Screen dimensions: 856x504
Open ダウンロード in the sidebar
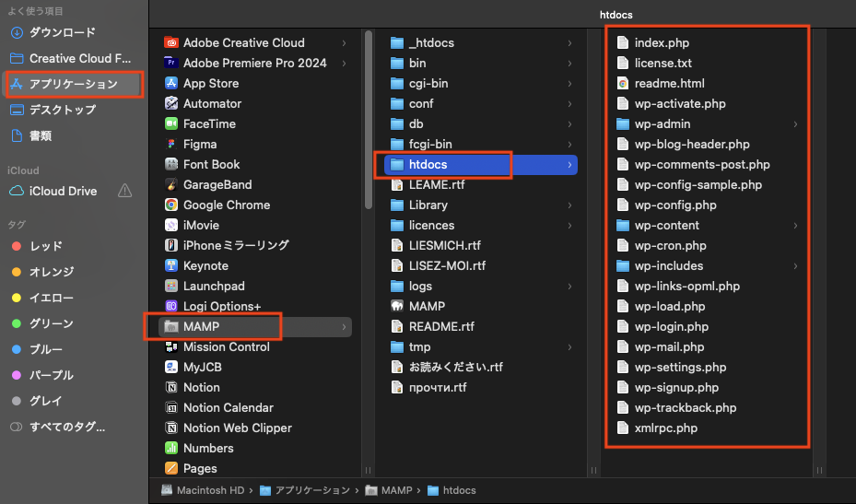point(62,32)
